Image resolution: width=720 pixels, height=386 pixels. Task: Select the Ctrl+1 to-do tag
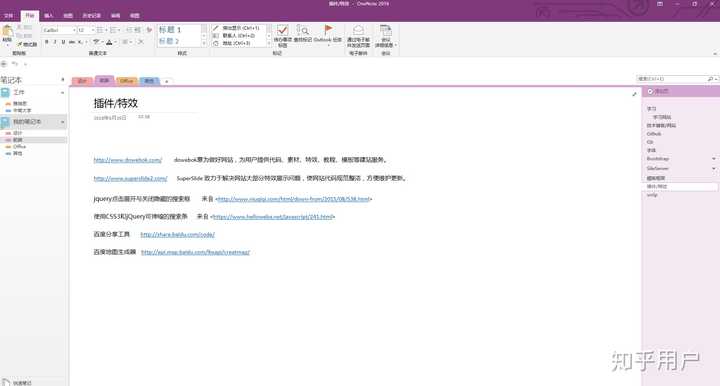239,28
